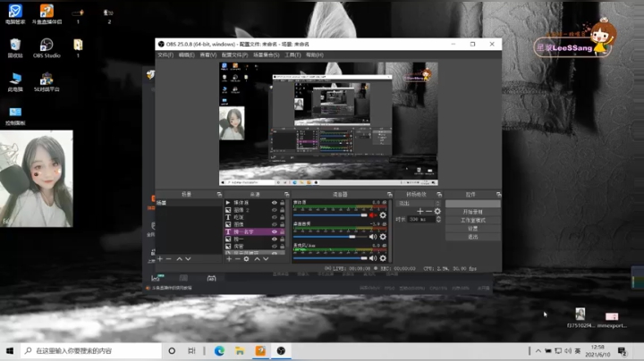This screenshot has width=644, height=361.
Task: Open transition properties gear icon
Action: 437,211
